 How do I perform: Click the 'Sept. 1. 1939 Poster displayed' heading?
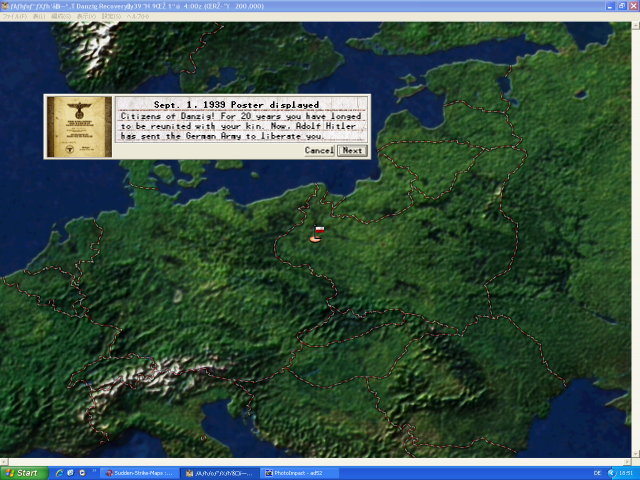coord(236,104)
